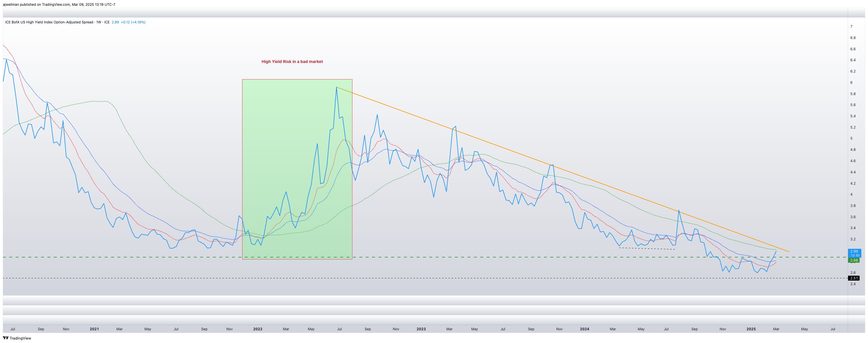Screen dimensions: 868x343
Task: Select the 'High Yield Risk in a bad market' annotation
Action: (292, 62)
